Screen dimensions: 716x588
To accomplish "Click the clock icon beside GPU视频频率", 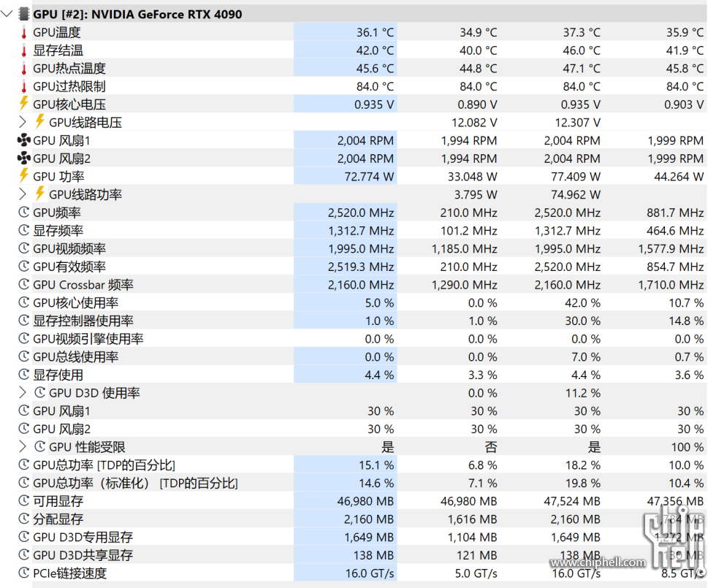I will (x=23, y=248).
